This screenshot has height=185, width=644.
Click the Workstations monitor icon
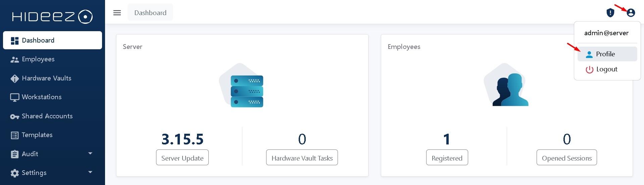pyautogui.click(x=14, y=97)
